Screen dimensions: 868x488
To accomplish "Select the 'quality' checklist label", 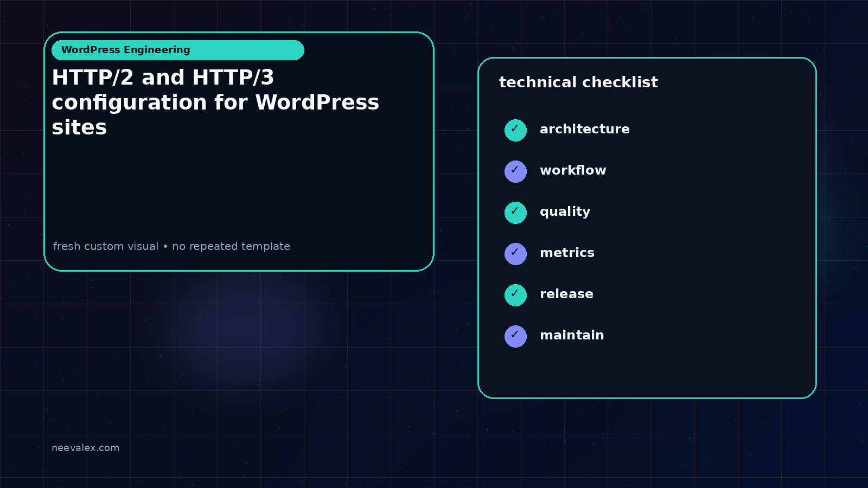I will pyautogui.click(x=565, y=212).
